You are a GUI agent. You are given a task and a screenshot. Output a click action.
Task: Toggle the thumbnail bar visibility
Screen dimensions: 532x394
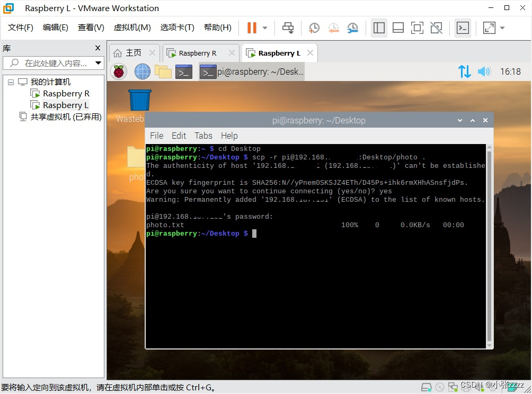click(x=397, y=28)
